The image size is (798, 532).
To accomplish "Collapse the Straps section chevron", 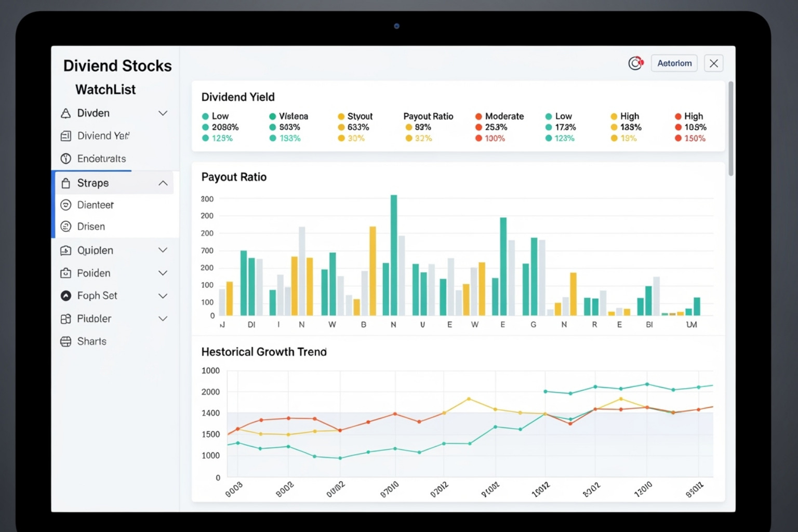I will pos(163,183).
